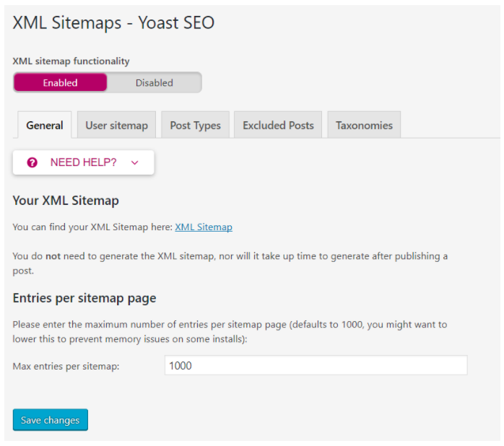
Task: Click the XML Sitemaps - Yoast SEO heading
Action: coord(113,23)
